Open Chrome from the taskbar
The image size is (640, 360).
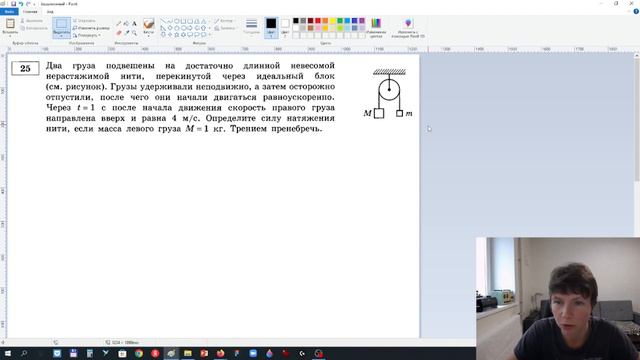139,353
